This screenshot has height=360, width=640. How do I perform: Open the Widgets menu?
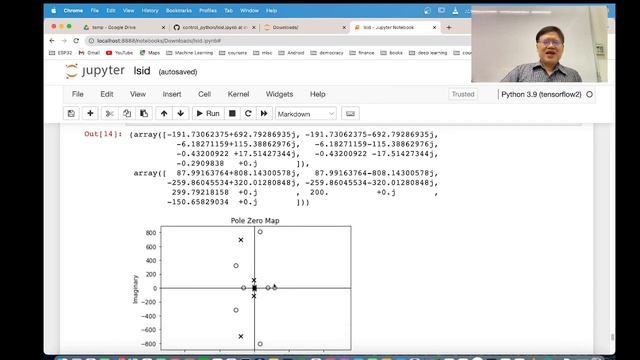tap(280, 94)
